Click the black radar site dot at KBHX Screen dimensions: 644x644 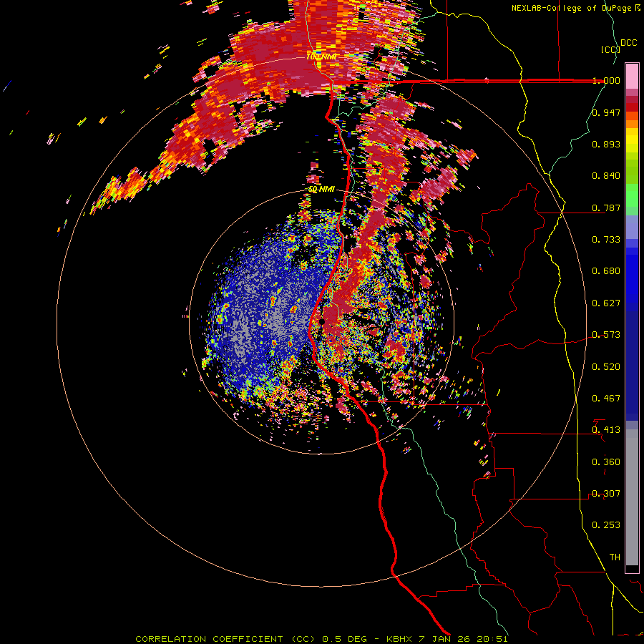[322, 321]
